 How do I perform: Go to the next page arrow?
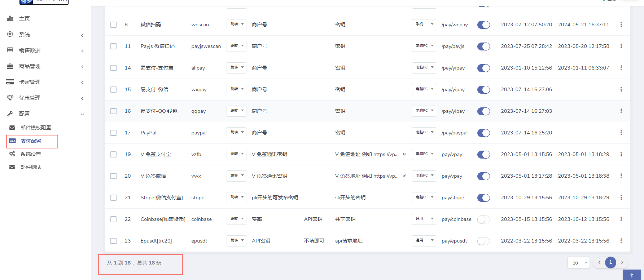click(622, 262)
